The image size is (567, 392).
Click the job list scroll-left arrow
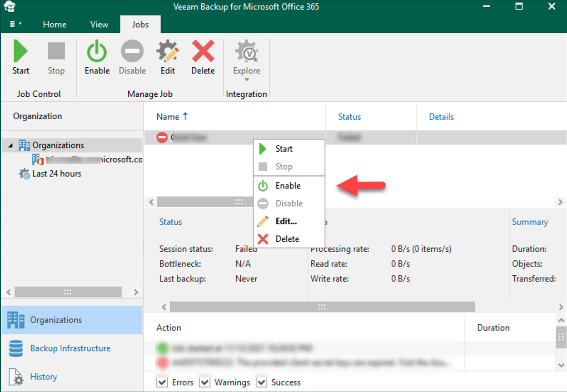pos(152,202)
